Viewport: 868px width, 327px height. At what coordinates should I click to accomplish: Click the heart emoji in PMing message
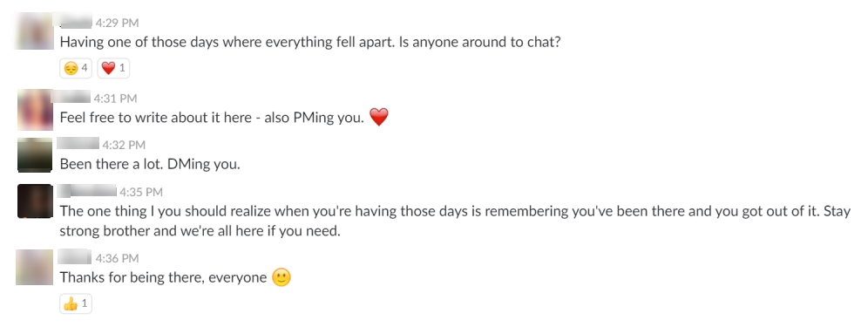click(x=378, y=117)
